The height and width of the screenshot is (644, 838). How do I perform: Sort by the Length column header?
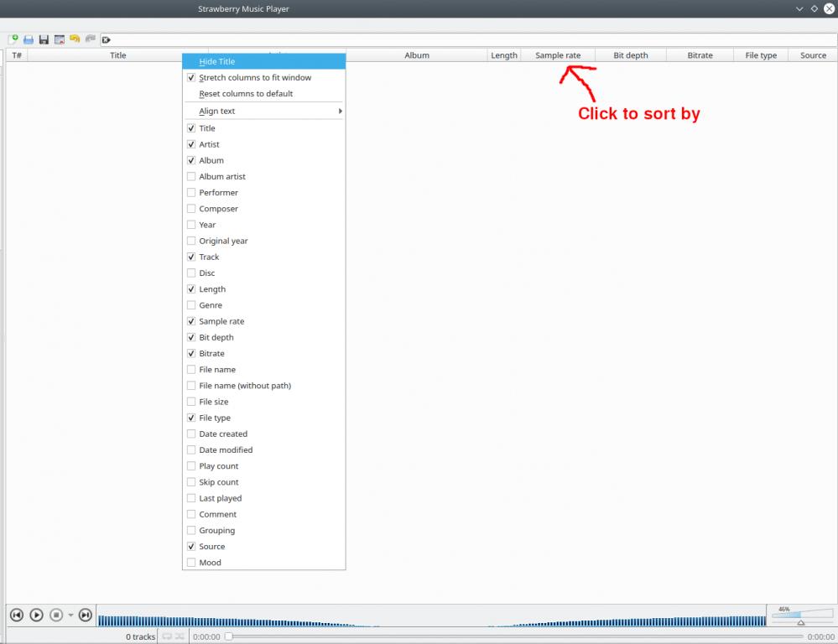(504, 55)
